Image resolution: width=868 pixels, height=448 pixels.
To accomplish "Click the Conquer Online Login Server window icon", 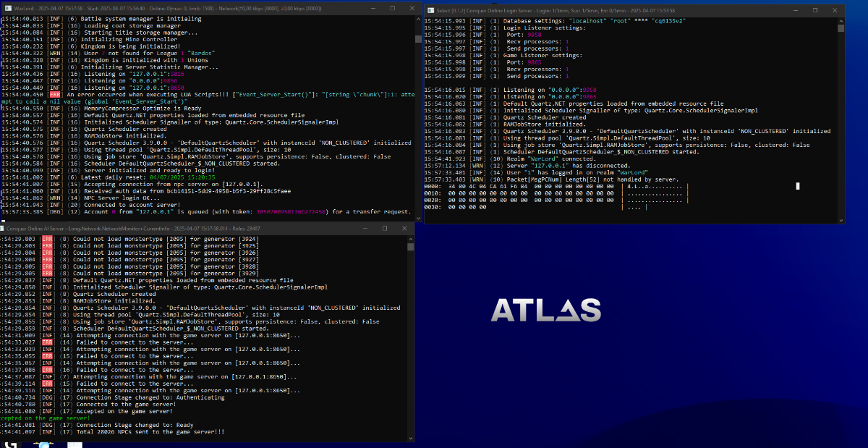I will pos(431,11).
